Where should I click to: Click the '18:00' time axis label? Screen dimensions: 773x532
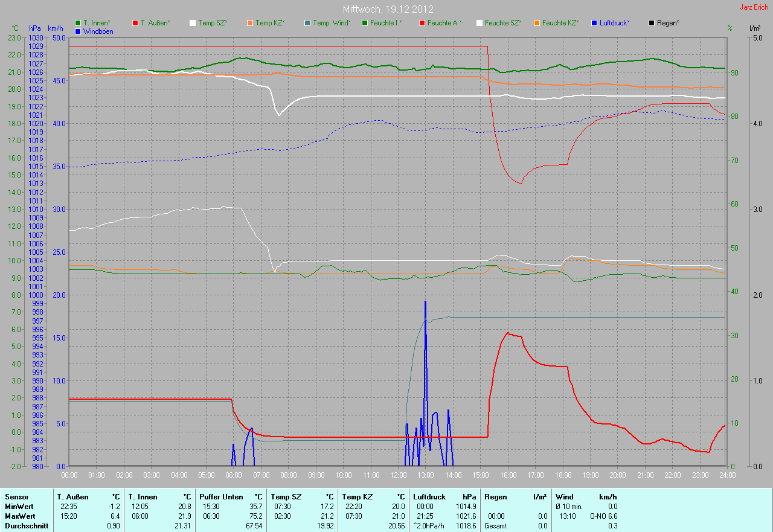562,475
